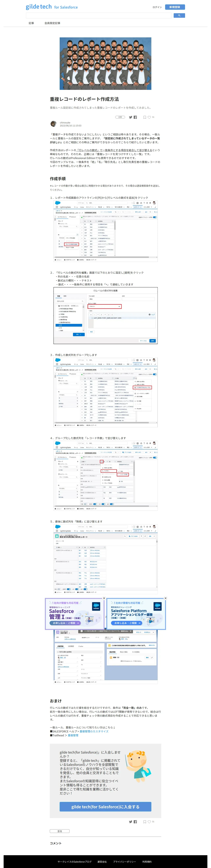Open the hero image of suited men
This screenshot has height=868, width=211.
(x=105, y=64)
